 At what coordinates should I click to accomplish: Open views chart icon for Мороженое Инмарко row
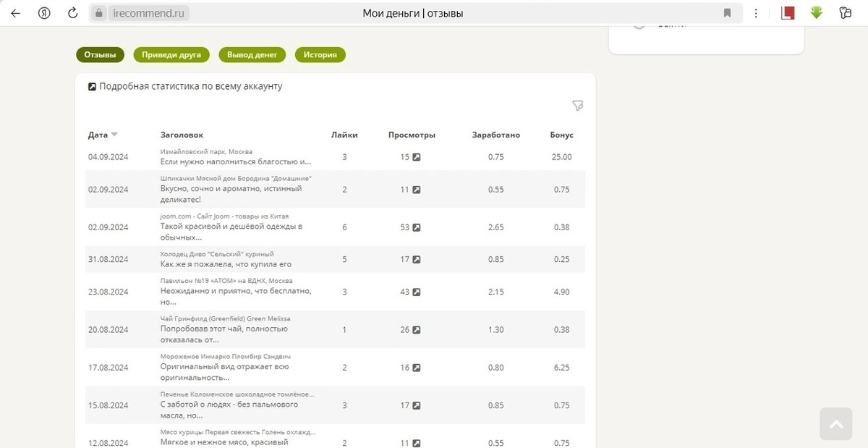pos(417,368)
